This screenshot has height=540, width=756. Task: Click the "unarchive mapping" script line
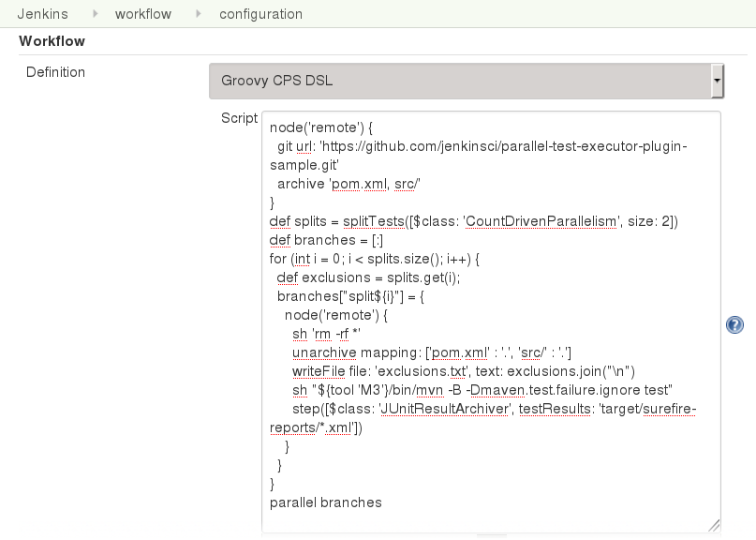pyautogui.click(x=431, y=352)
